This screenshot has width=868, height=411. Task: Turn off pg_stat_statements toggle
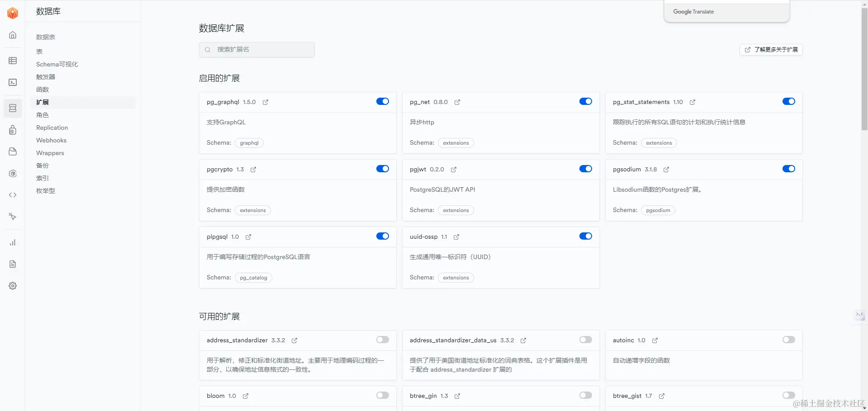pos(789,101)
